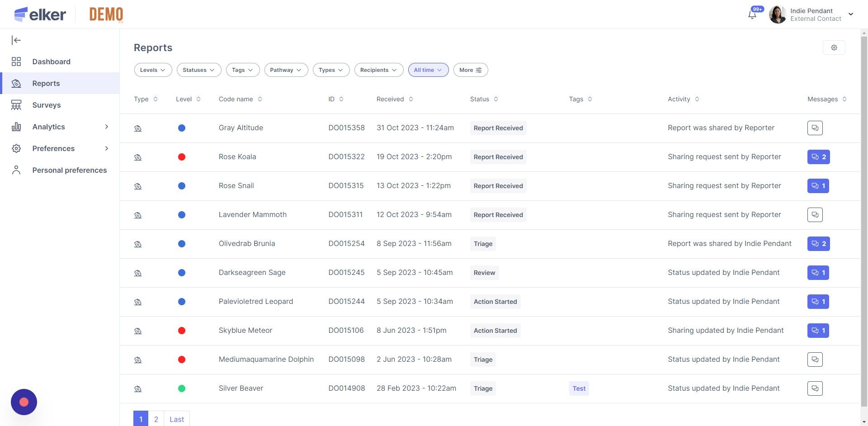
Task: Expand the All time date filter
Action: click(428, 70)
